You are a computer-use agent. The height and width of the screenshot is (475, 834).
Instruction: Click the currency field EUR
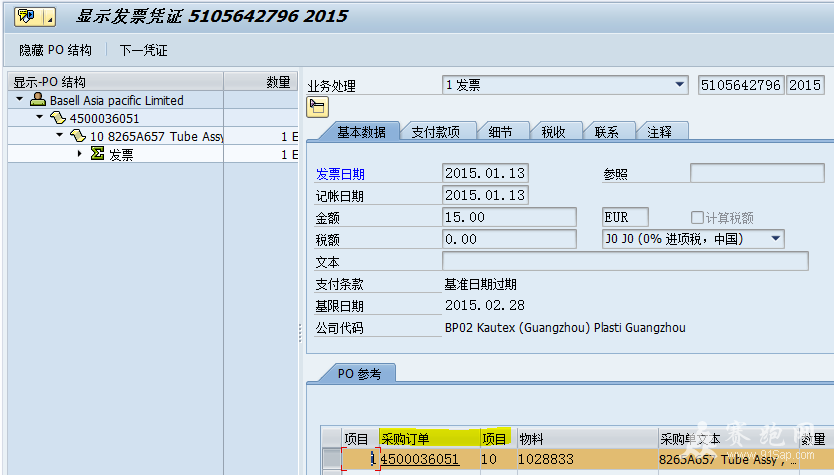point(625,217)
